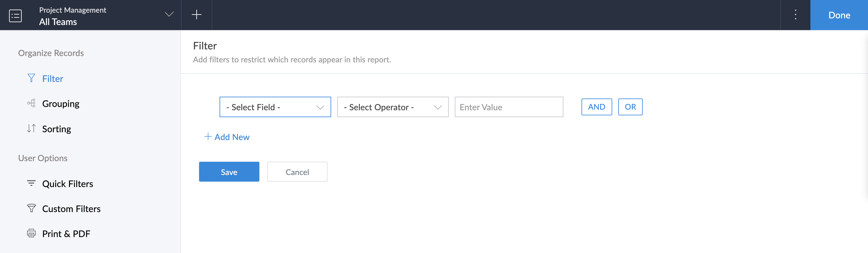This screenshot has width=868, height=253.
Task: Expand the All Teams report dropdown
Action: tap(169, 15)
